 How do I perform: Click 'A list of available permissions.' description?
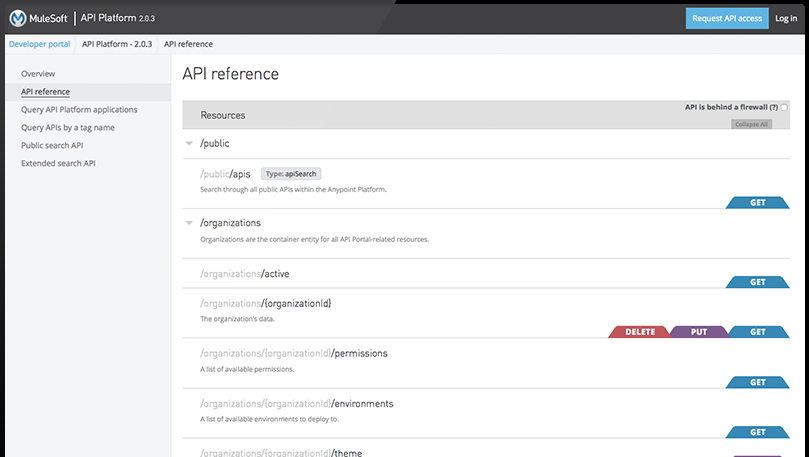pos(247,369)
